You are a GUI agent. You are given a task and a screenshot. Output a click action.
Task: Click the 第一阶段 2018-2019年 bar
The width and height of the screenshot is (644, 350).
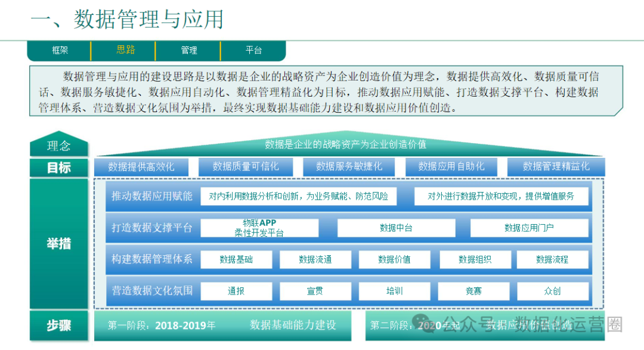point(222,326)
